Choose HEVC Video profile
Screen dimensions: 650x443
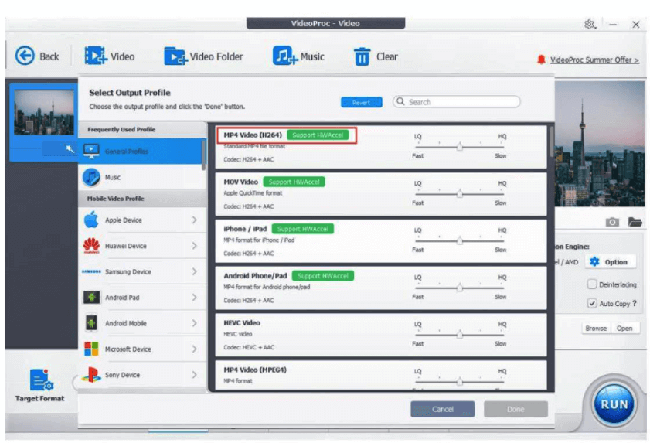pyautogui.click(x=381, y=334)
